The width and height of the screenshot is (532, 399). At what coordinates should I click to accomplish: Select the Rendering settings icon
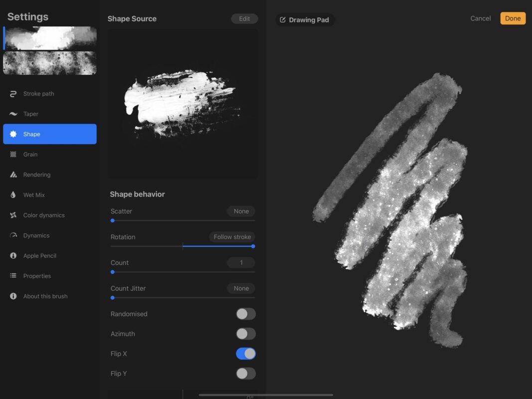[14, 175]
